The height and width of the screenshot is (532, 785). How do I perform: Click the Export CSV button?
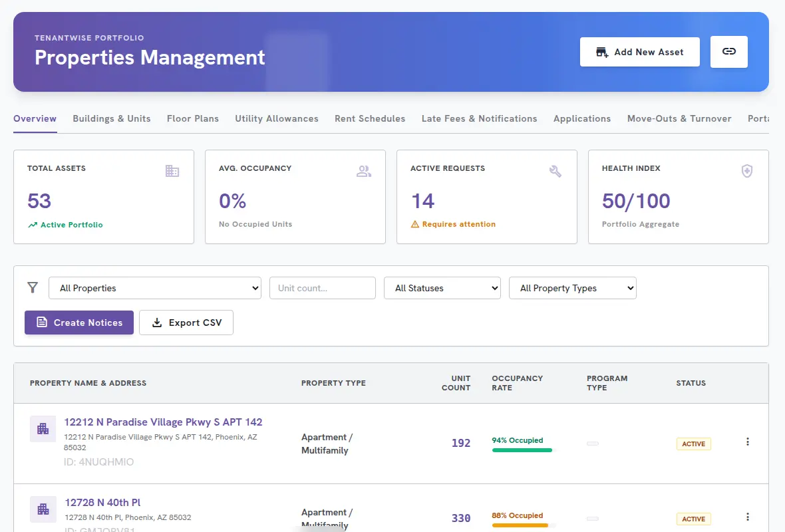pos(186,323)
